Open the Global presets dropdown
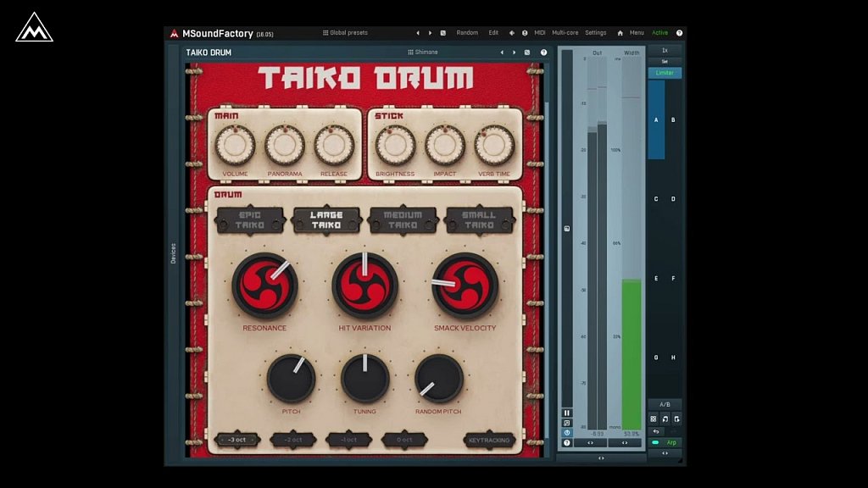This screenshot has width=868, height=488. click(x=345, y=33)
